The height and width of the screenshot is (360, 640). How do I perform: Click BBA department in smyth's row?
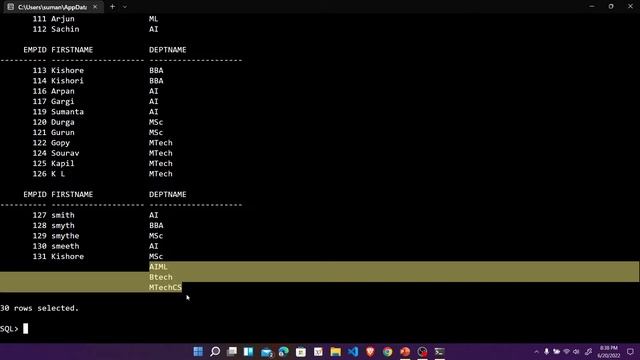(x=156, y=225)
